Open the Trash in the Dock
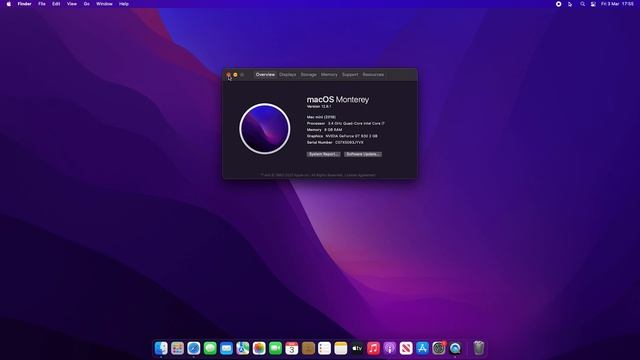The image size is (640, 360). pyautogui.click(x=479, y=348)
